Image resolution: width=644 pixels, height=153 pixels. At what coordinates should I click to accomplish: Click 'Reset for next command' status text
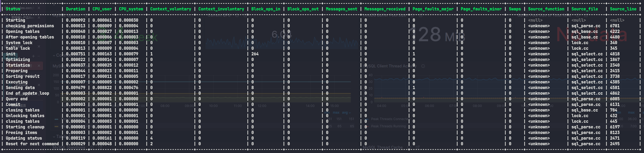[32, 144]
